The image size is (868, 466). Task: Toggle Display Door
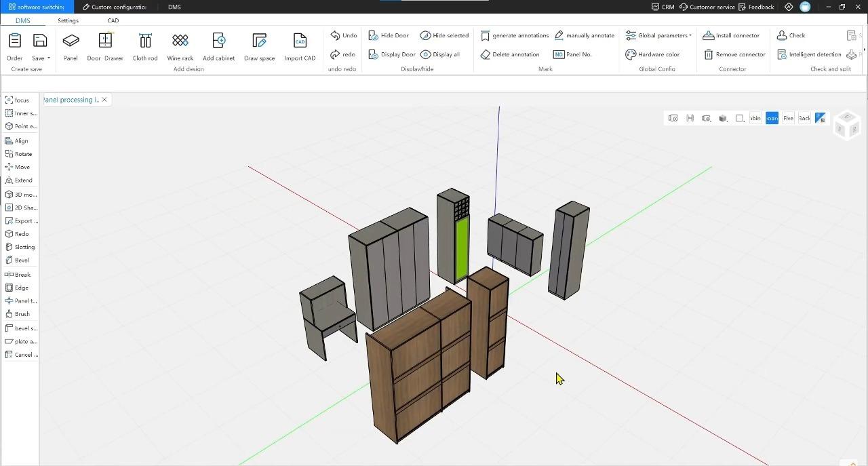[x=392, y=54]
